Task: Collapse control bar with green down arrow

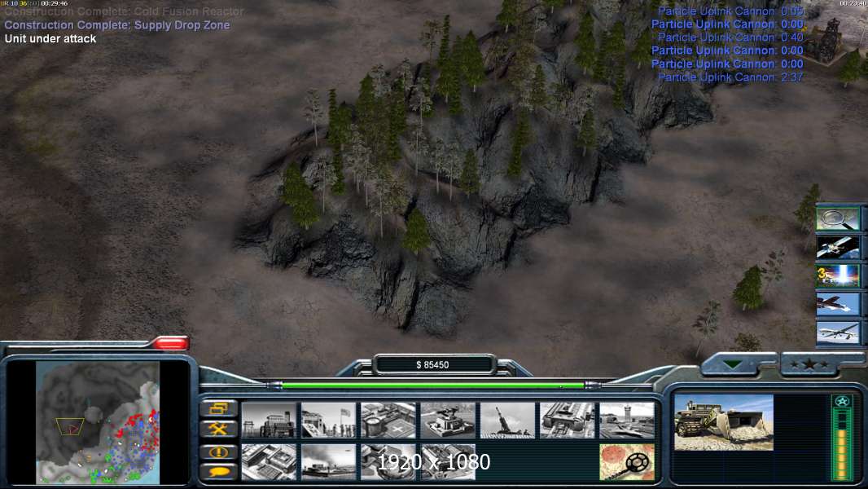Action: tap(732, 364)
